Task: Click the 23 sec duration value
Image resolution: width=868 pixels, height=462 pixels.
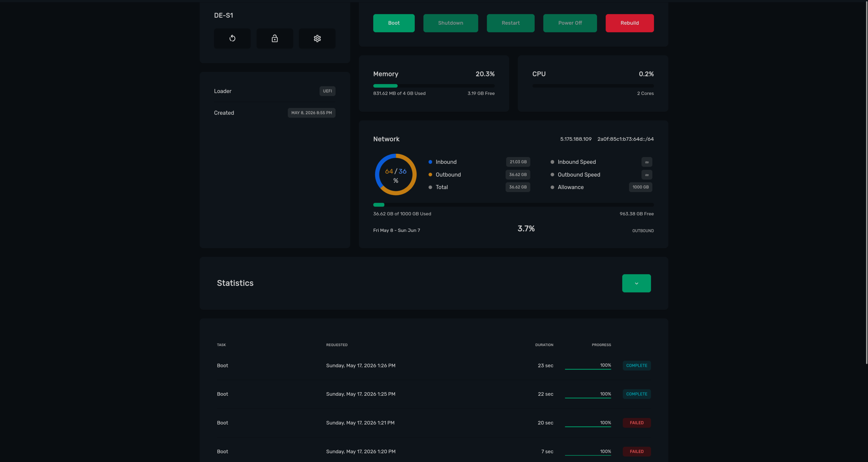Action: pos(545,366)
